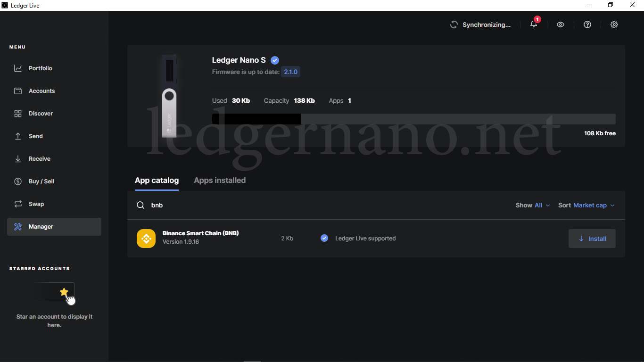Open notifications bell icon
Image resolution: width=644 pixels, height=362 pixels.
pos(534,25)
